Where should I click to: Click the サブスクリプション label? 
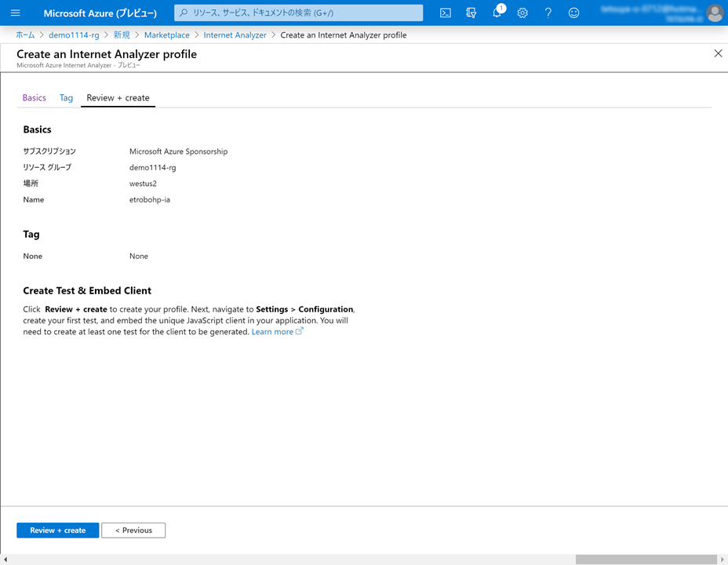(x=49, y=151)
